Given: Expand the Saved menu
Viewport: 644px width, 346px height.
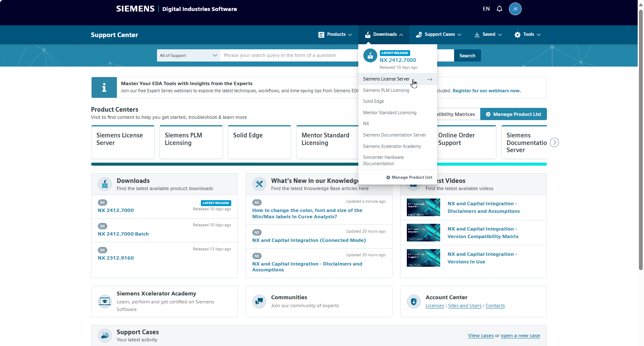Looking at the screenshot, I should pyautogui.click(x=488, y=35).
